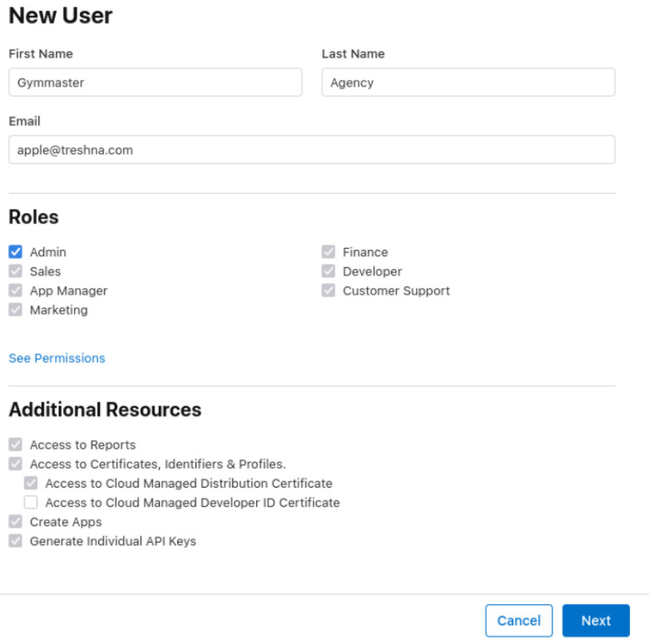The image size is (653, 644).
Task: Toggle the Create Apps checkbox
Action: [15, 522]
